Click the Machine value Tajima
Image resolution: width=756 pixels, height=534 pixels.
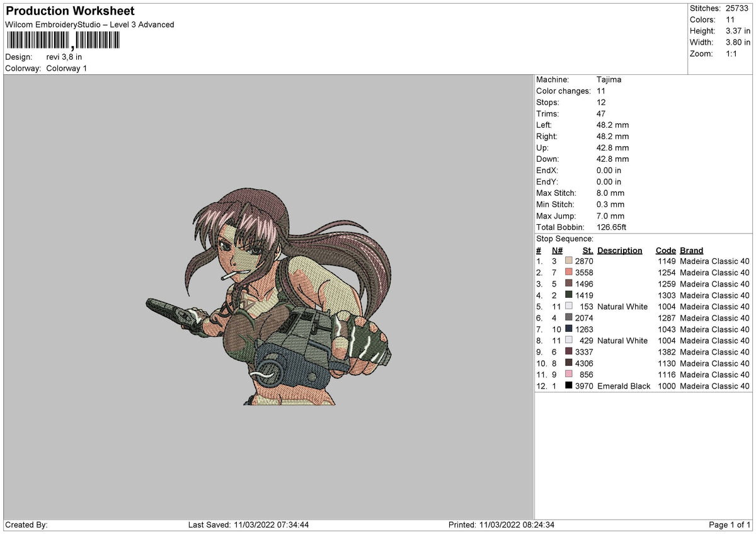click(609, 79)
